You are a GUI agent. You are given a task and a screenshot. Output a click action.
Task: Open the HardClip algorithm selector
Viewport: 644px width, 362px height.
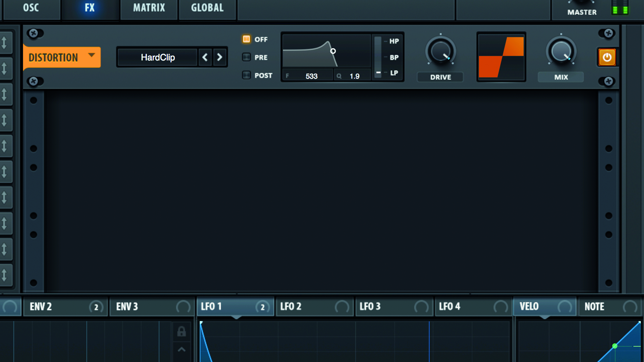[x=158, y=57]
